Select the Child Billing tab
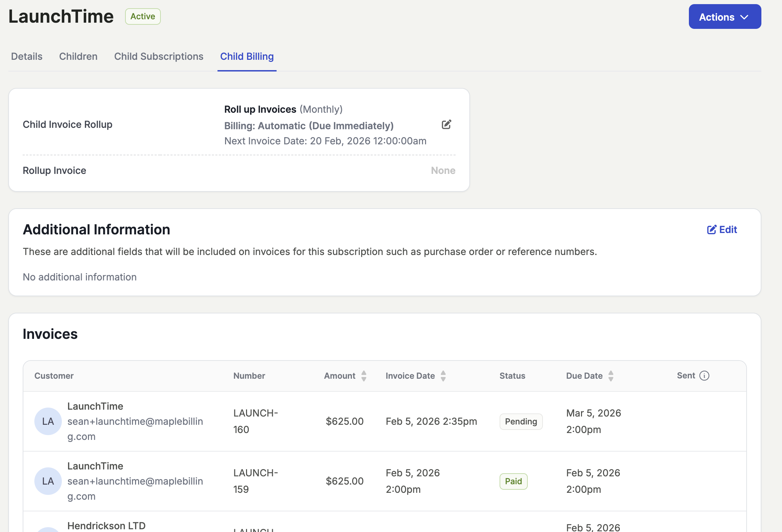Viewport: 782px width, 532px height. (x=247, y=56)
